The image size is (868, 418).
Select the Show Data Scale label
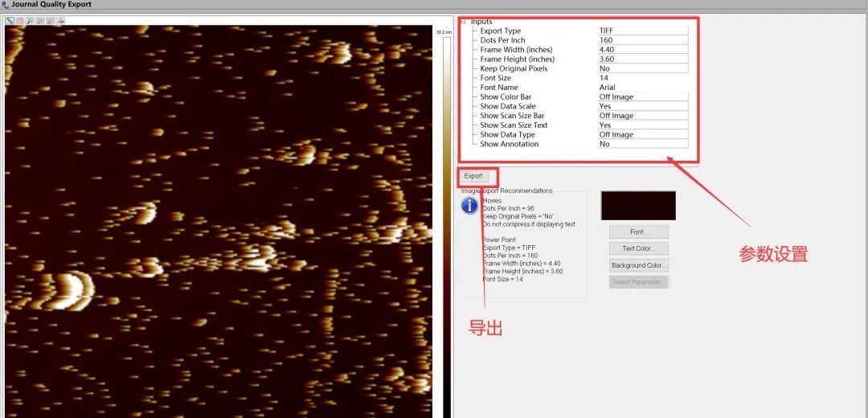(508, 106)
